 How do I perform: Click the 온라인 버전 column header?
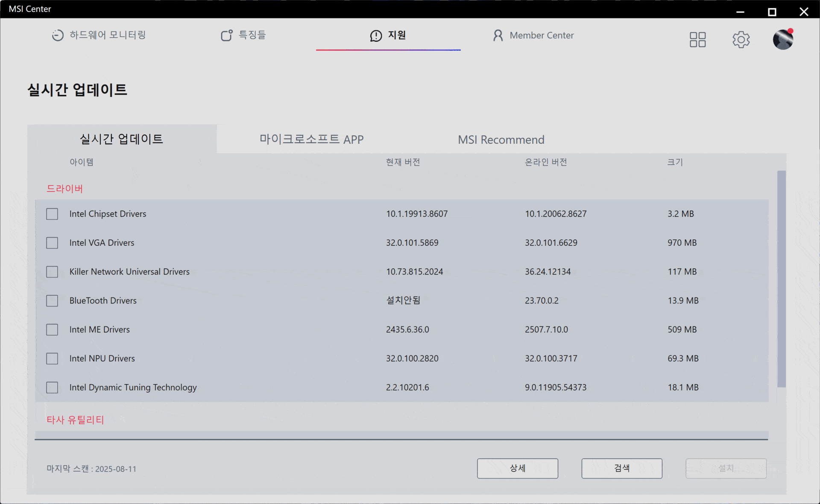point(546,162)
